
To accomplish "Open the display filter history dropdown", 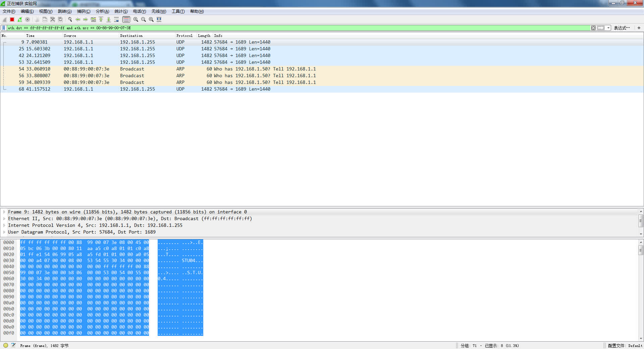I will pyautogui.click(x=608, y=28).
